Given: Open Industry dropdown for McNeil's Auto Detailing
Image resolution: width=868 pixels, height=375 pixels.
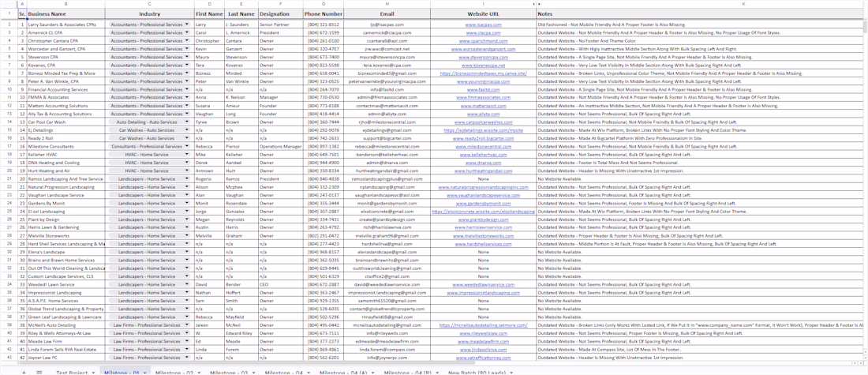Looking at the screenshot, I should point(187,325).
